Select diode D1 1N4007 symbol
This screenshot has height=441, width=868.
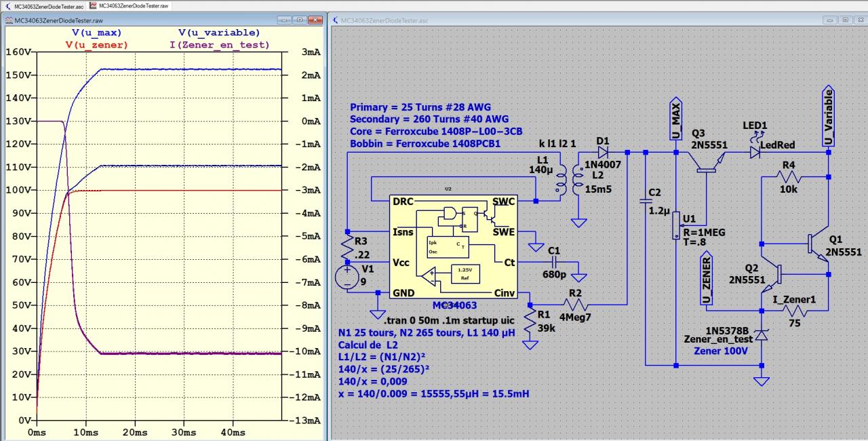pos(604,152)
